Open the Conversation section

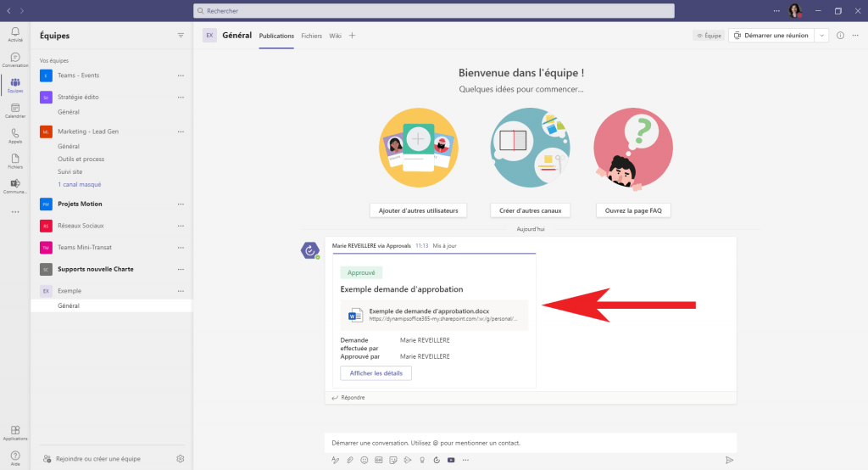point(15,60)
